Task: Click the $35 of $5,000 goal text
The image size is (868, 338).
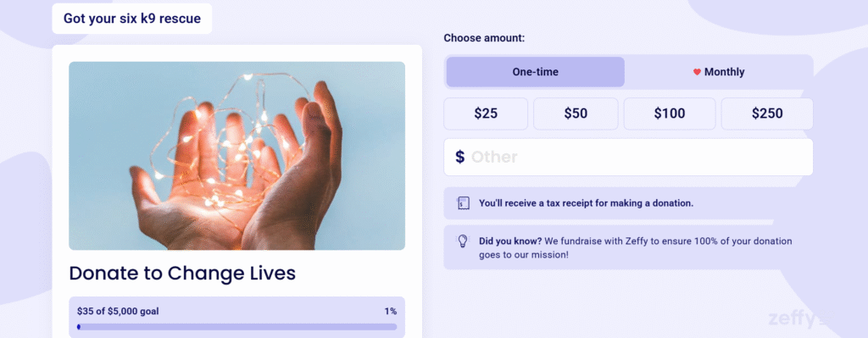Action: pos(118,312)
